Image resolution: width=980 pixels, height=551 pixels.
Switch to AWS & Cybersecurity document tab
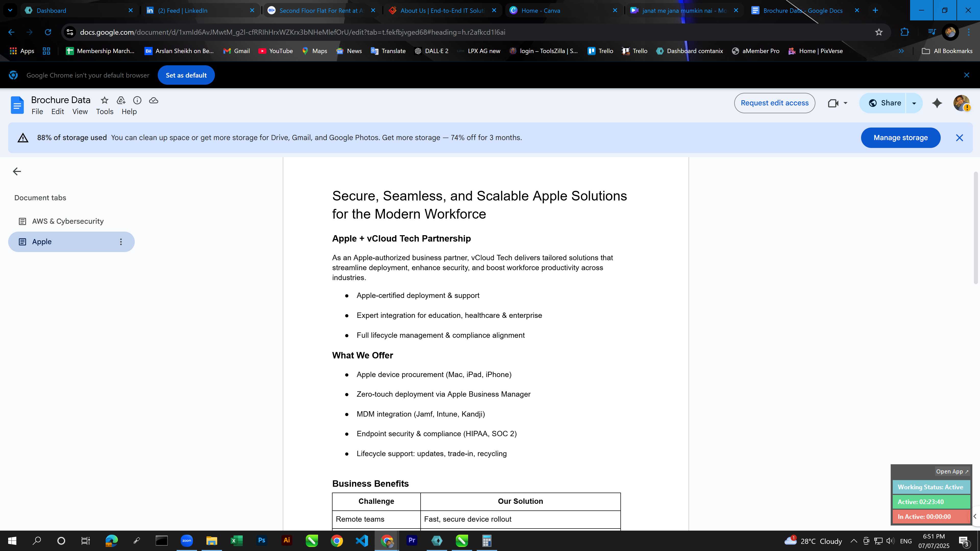[x=71, y=221]
